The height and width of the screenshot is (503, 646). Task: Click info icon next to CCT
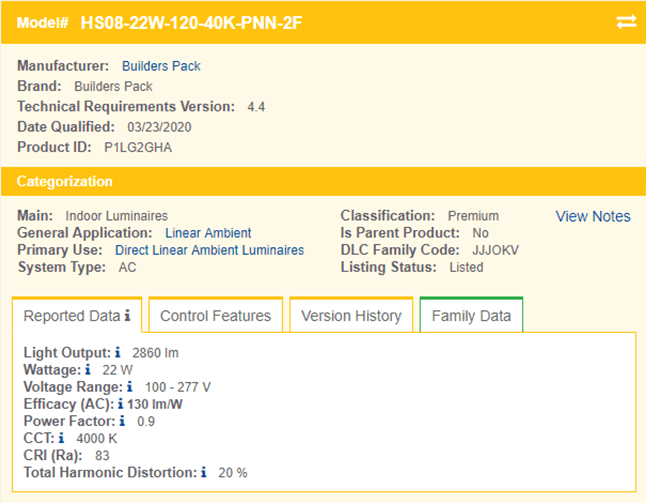pos(61,438)
